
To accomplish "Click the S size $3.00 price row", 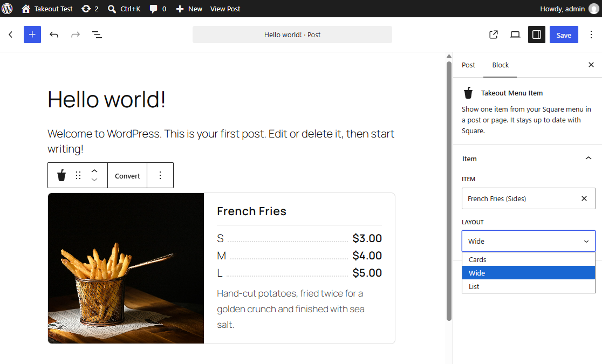I will tap(299, 238).
